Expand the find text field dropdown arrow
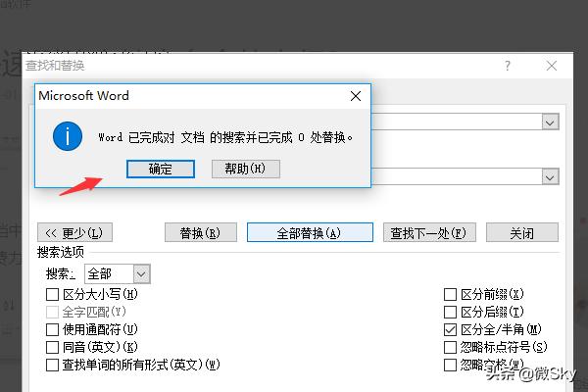This screenshot has height=392, width=588. 550,122
